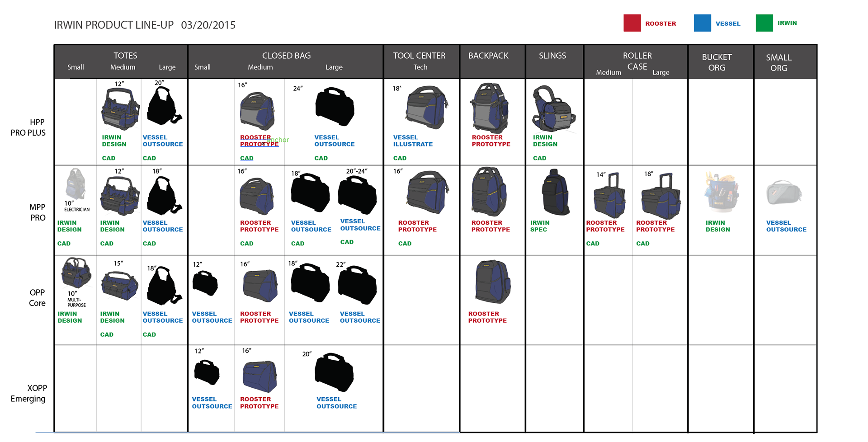Click the 'MPP PRO' row label
This screenshot has height=442, width=868.
coord(38,212)
